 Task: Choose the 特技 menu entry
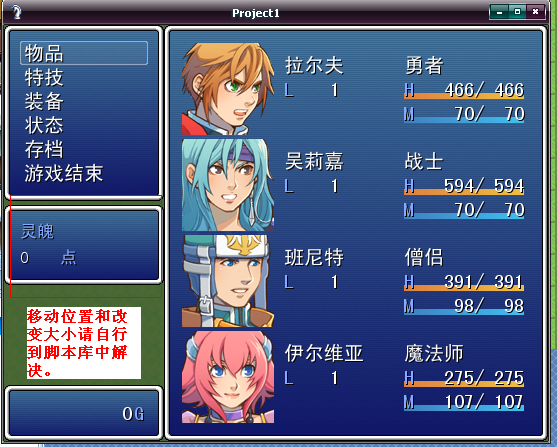44,77
